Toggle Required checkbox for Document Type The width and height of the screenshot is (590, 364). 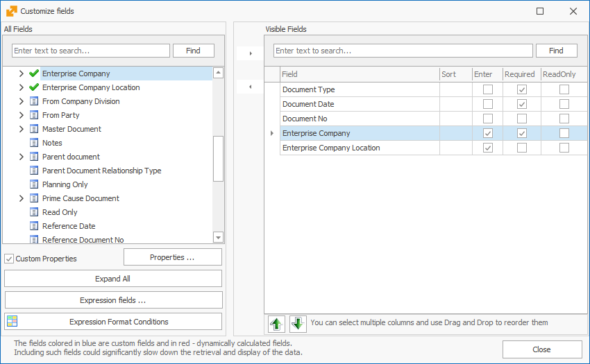522,89
